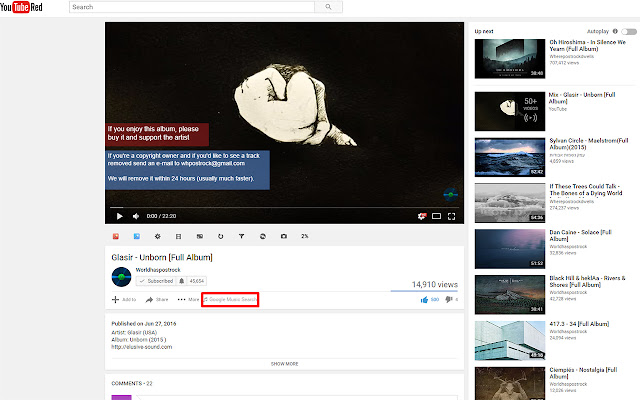Open the Add to playlist menu
Viewport: 640px width, 400px height.
coord(124,299)
